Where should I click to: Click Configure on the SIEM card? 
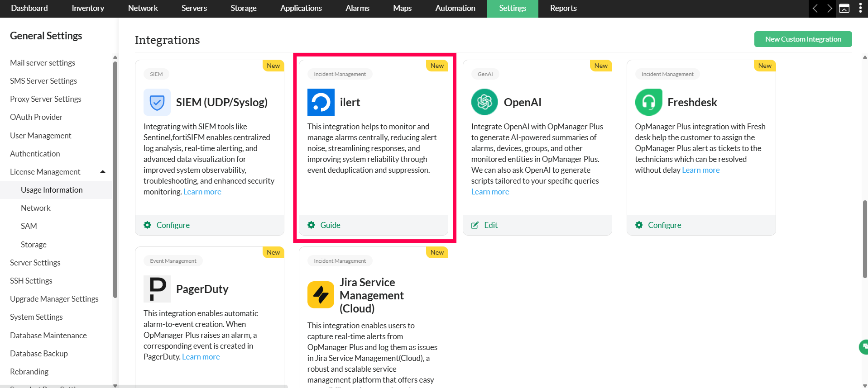pyautogui.click(x=173, y=225)
